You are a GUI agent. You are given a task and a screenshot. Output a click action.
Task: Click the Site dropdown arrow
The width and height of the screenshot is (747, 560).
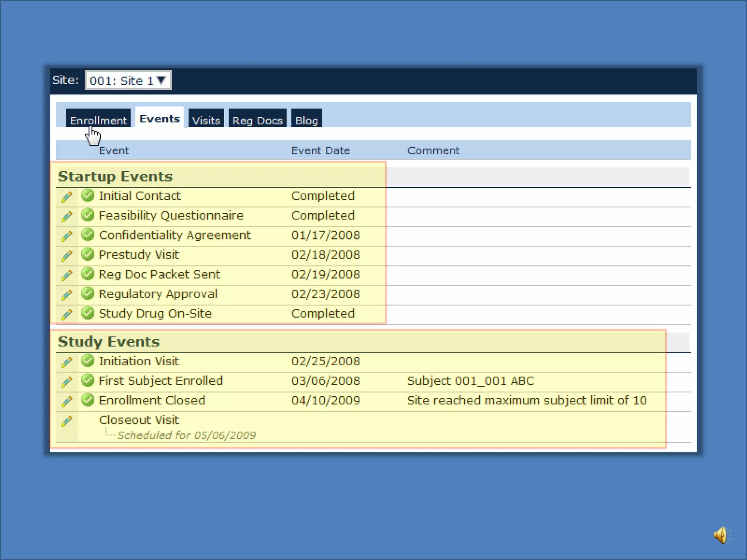pyautogui.click(x=161, y=80)
